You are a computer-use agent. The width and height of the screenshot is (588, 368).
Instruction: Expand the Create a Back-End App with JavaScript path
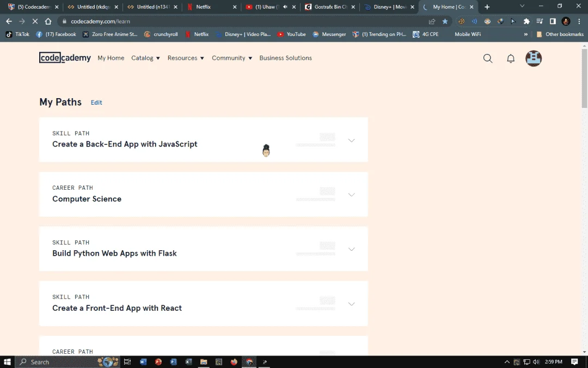[x=351, y=140]
